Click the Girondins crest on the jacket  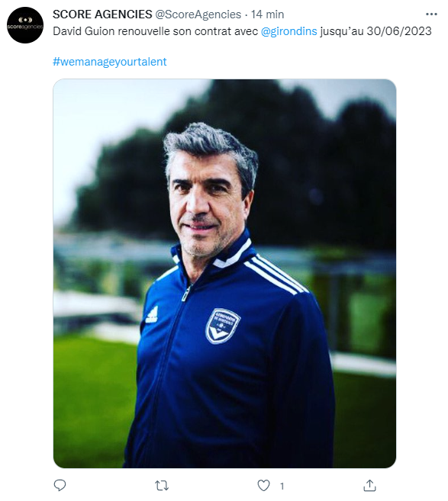tap(223, 326)
